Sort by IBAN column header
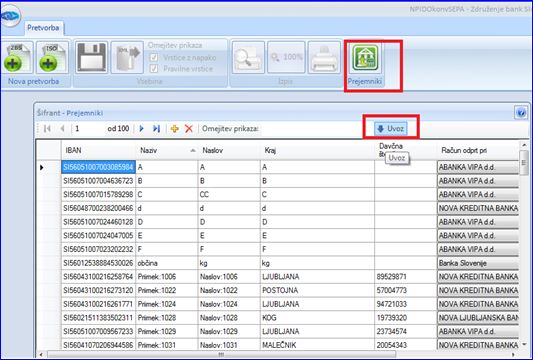 tap(99, 150)
